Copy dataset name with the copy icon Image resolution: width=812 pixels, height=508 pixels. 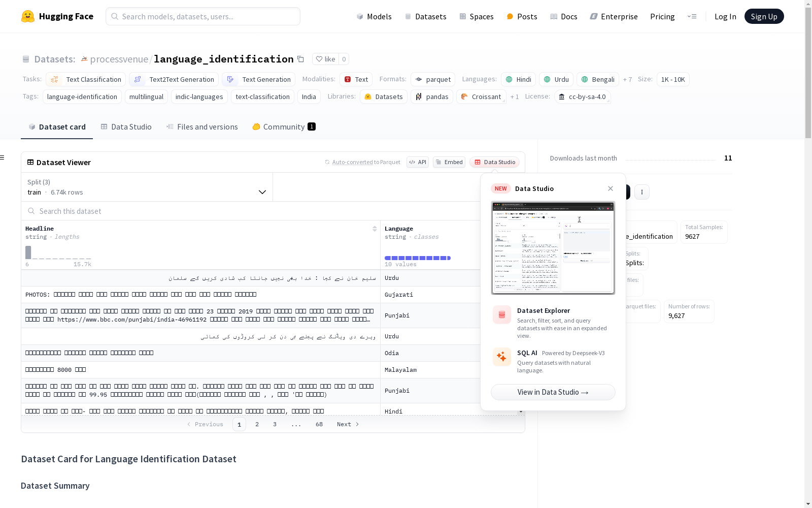pyautogui.click(x=300, y=59)
